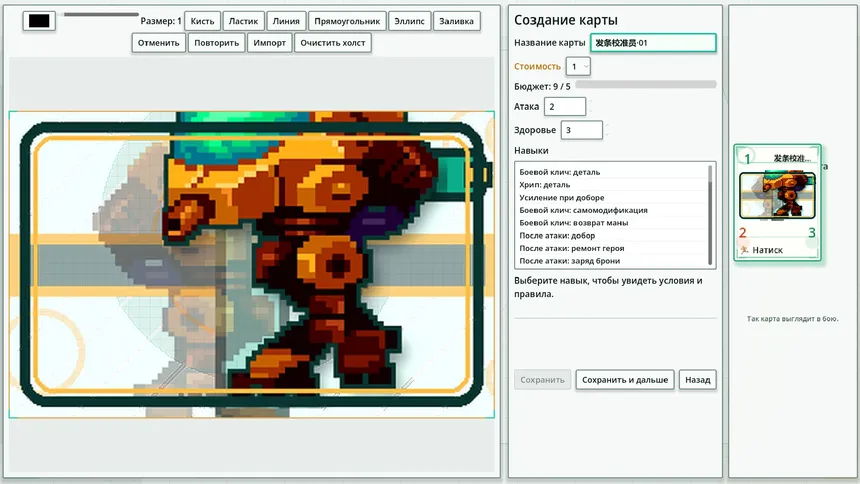Adjust the brush size slider

[x=101, y=14]
